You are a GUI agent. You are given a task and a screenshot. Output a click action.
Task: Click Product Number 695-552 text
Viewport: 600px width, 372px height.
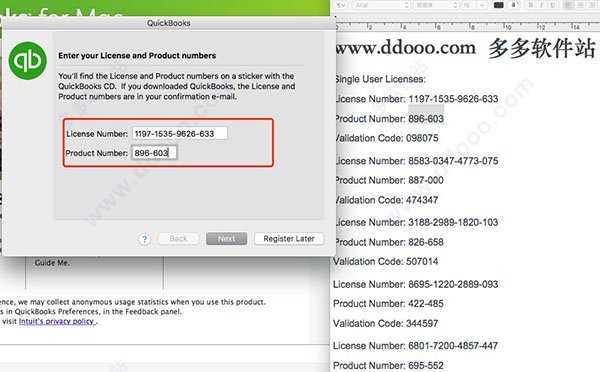pos(388,366)
